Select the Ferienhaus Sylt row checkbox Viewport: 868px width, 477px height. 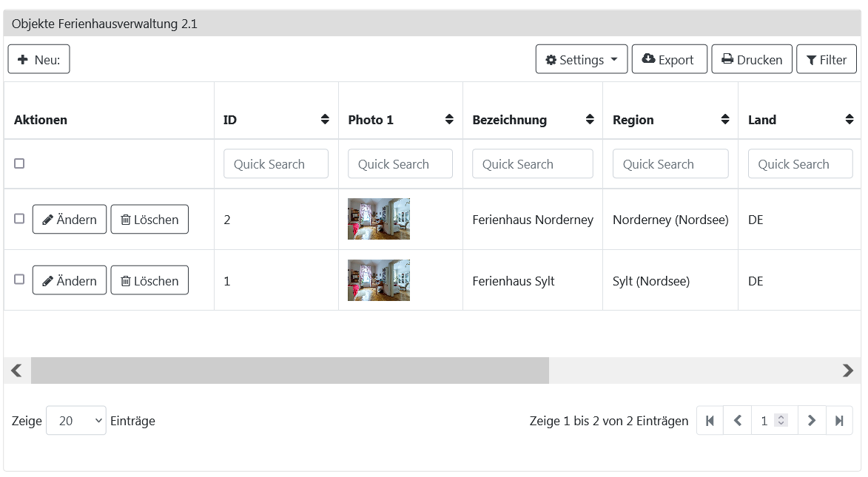pyautogui.click(x=19, y=280)
